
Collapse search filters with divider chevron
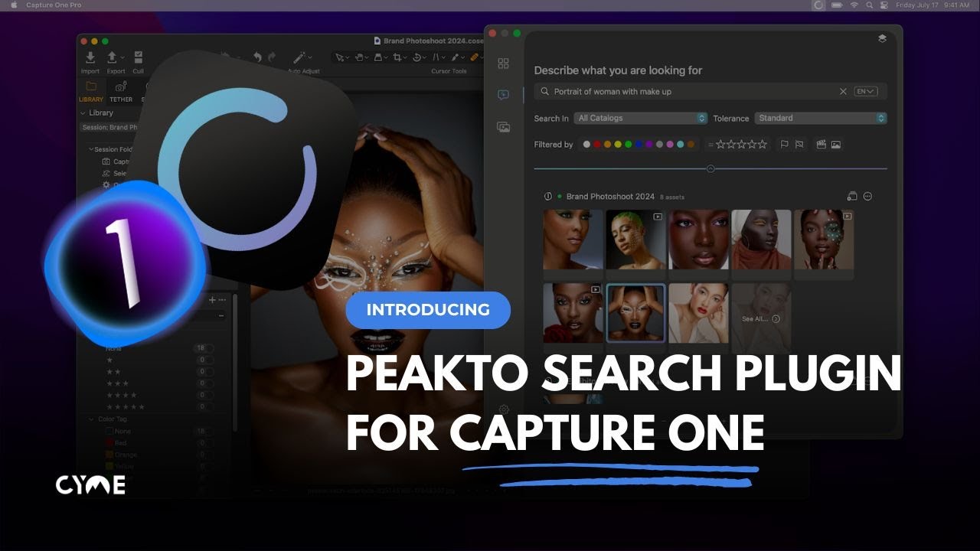pyautogui.click(x=710, y=168)
